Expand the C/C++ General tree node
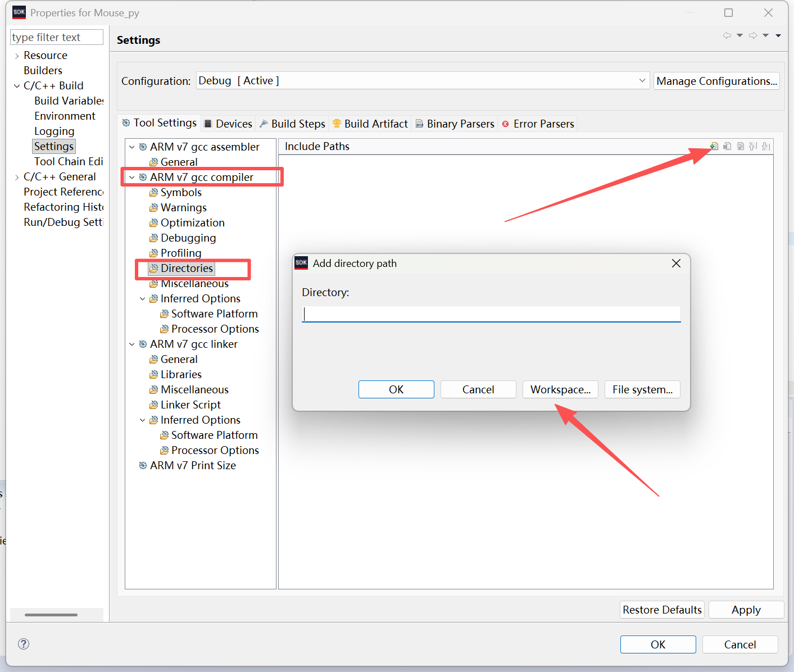The height and width of the screenshot is (672, 794). pos(17,177)
